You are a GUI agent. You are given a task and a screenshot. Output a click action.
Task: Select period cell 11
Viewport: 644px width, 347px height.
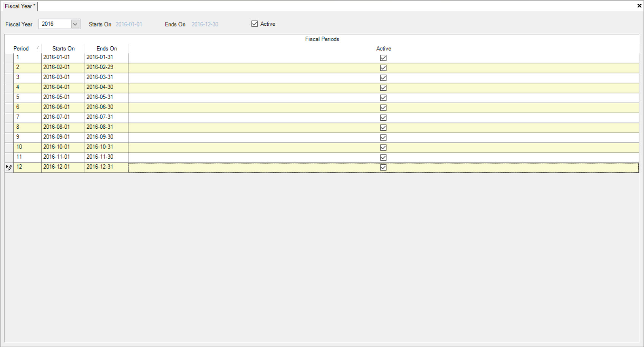[x=28, y=158]
